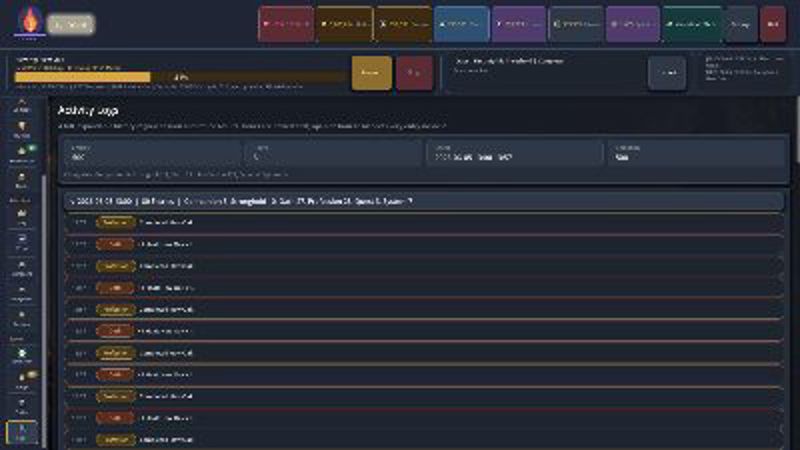Image resolution: width=800 pixels, height=450 pixels.
Task: Click the blue button in the top bar
Action: (x=461, y=24)
